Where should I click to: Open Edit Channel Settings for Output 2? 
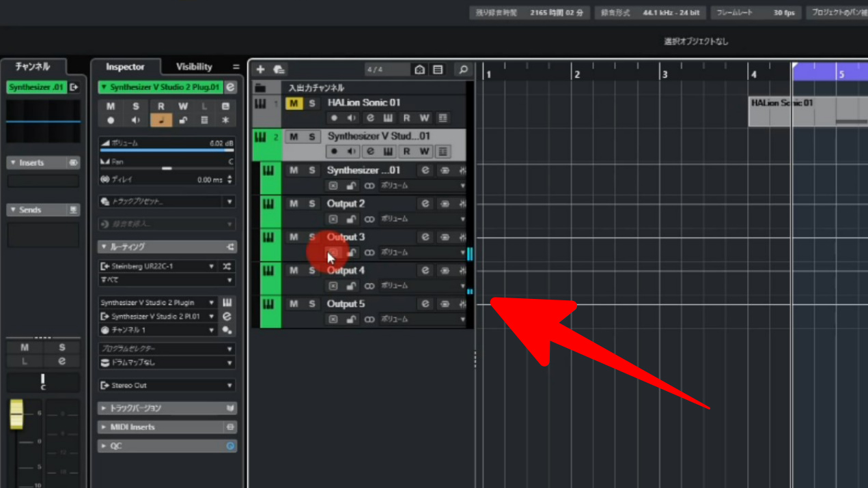point(425,203)
